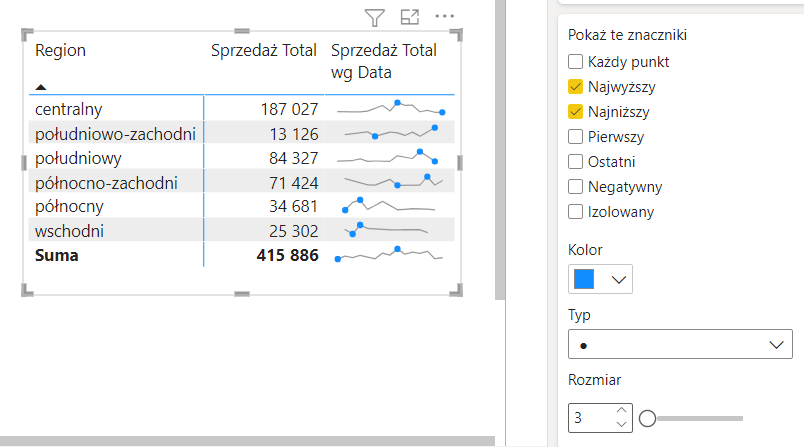Enable the Ostatni marker checkbox
The image size is (804, 447).
pos(576,162)
